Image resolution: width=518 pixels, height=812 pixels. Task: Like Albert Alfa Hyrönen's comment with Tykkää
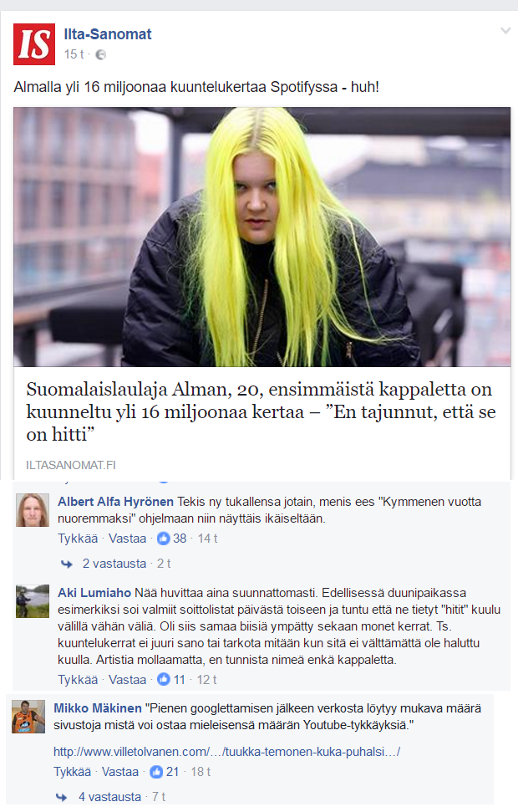click(x=78, y=539)
